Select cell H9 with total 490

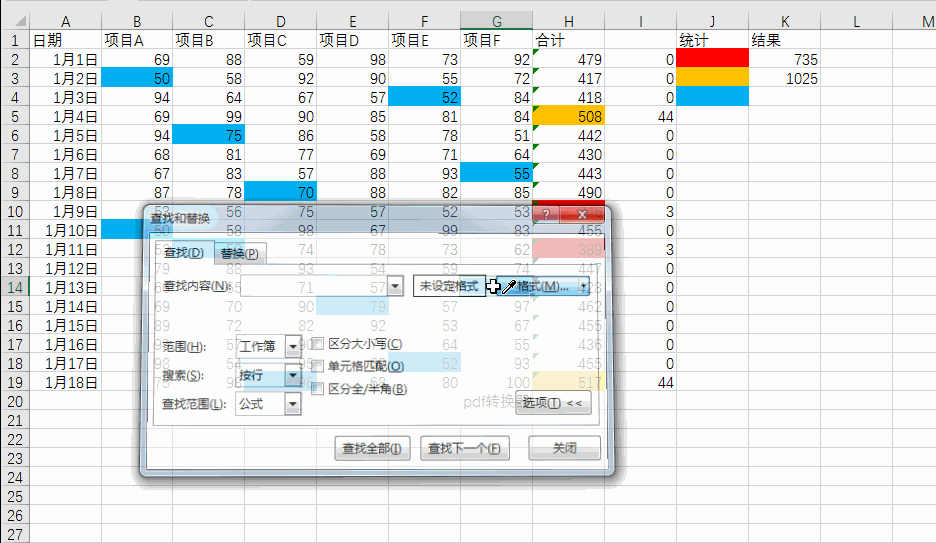pos(569,192)
